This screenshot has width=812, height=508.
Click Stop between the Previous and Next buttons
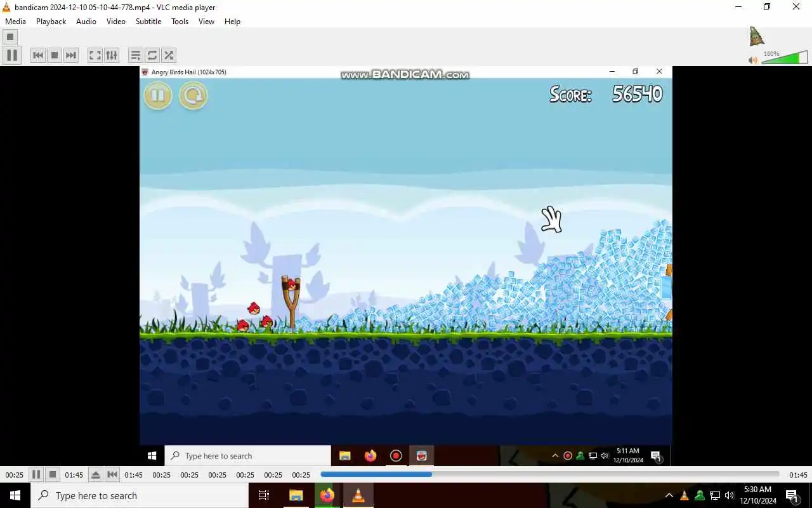point(55,55)
